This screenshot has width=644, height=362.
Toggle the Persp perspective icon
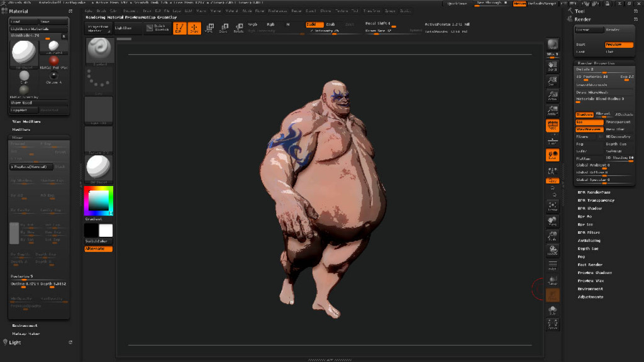point(552,126)
